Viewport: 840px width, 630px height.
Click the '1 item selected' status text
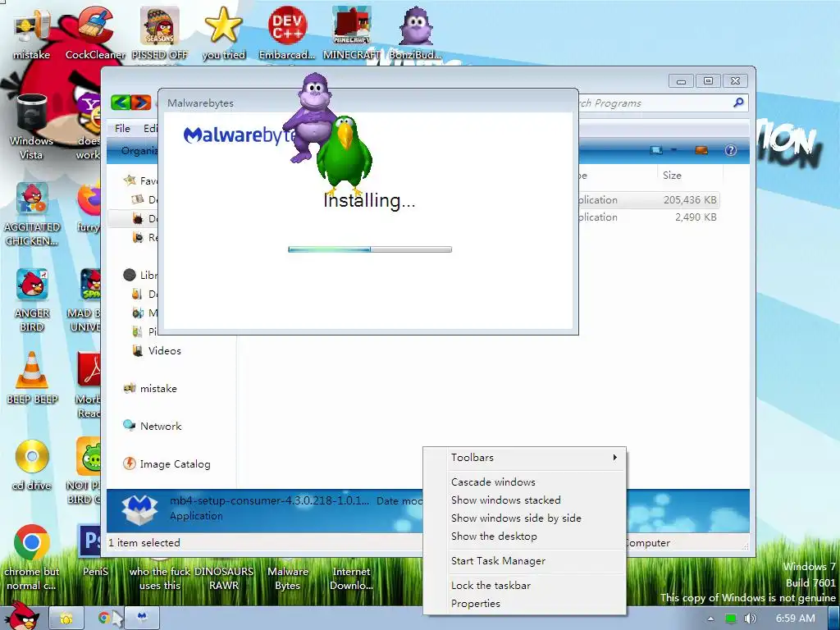pos(144,543)
